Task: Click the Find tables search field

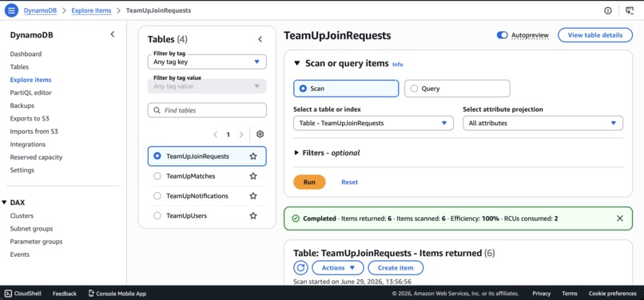Action: click(x=207, y=110)
